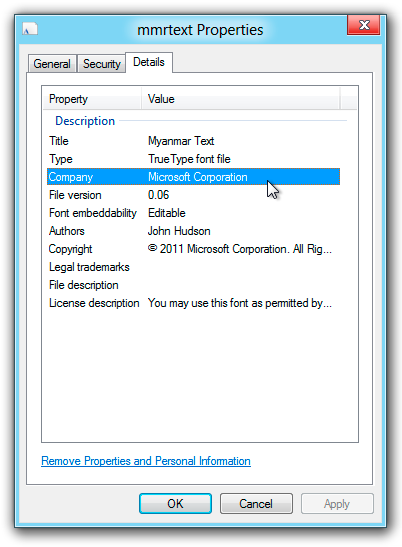Select the File version 0.06 row

193,195
